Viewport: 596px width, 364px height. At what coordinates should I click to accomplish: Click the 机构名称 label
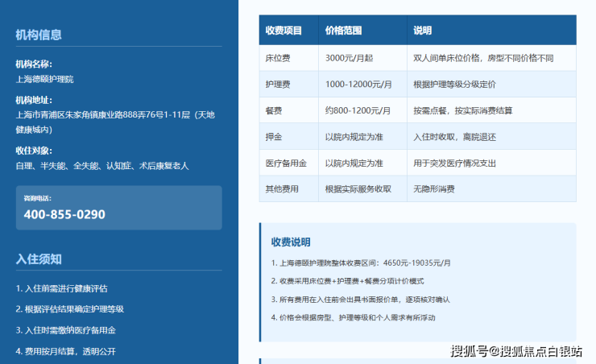click(x=34, y=64)
